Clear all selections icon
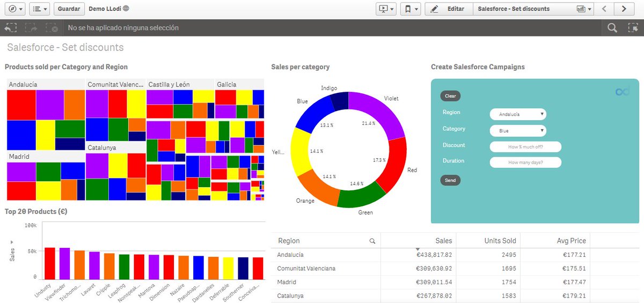Image resolution: width=644 pixels, height=303 pixels. [x=52, y=28]
